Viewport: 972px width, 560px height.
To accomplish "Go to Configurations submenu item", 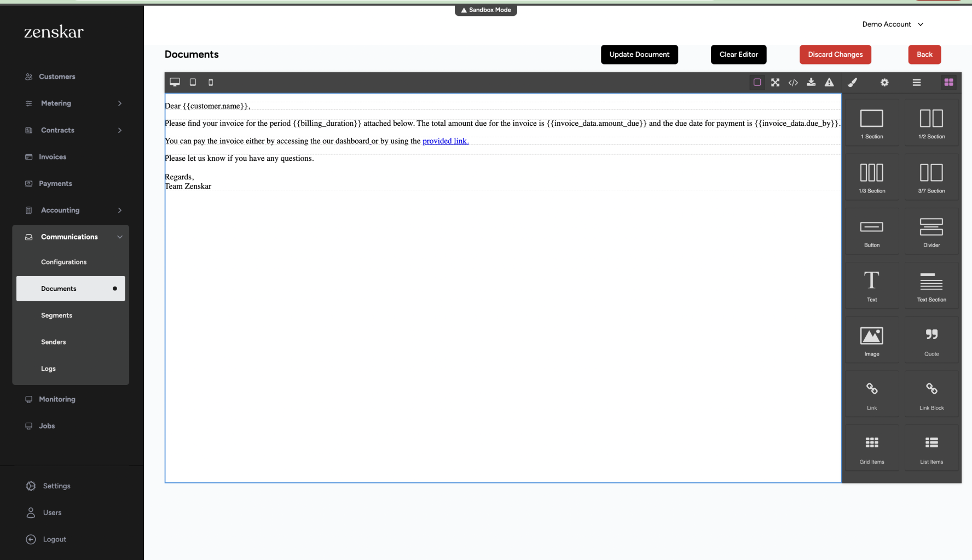I will (63, 262).
